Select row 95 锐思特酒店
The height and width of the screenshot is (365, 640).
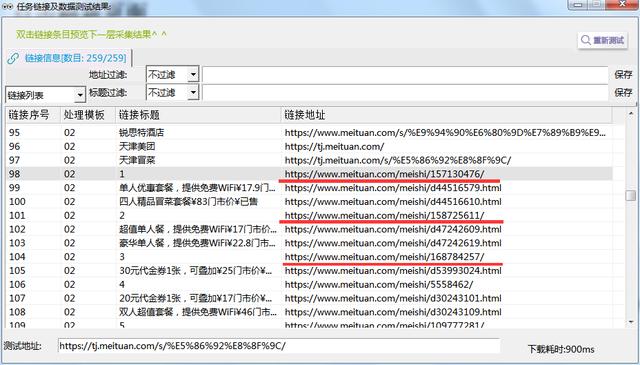click(309, 133)
